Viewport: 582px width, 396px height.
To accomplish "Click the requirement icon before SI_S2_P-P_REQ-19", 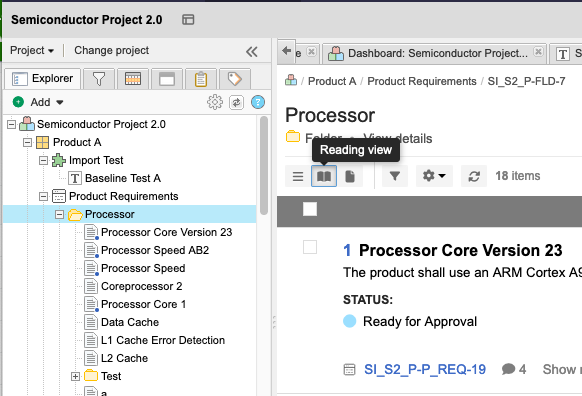I will point(349,370).
